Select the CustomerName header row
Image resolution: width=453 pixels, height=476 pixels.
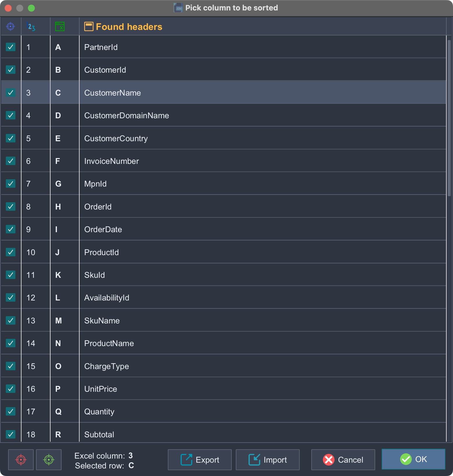click(x=224, y=93)
